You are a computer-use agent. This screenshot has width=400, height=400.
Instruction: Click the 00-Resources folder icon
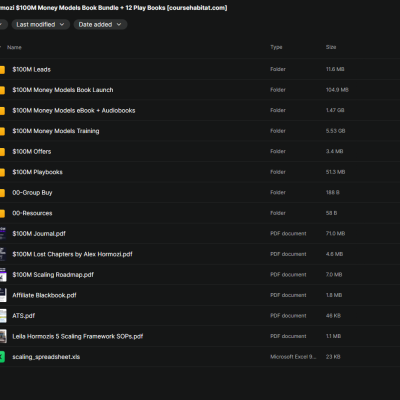pyautogui.click(x=2, y=213)
